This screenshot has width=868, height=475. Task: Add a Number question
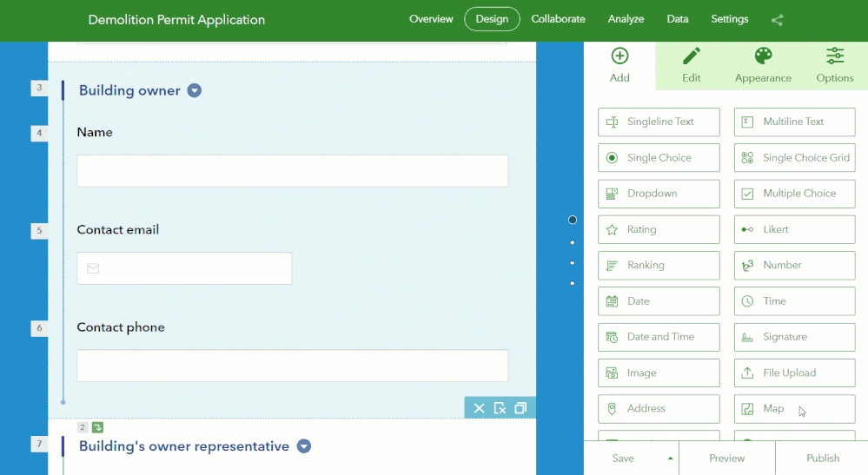[794, 266]
